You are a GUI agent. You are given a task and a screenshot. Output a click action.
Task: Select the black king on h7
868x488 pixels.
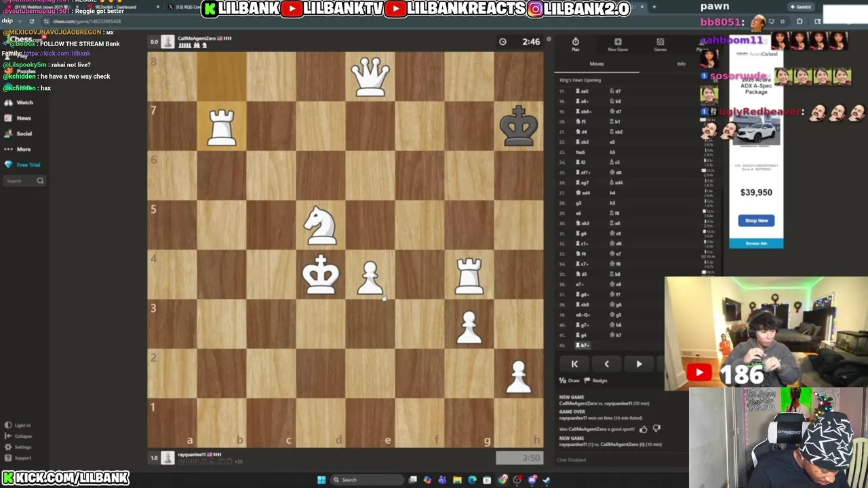[x=519, y=126]
